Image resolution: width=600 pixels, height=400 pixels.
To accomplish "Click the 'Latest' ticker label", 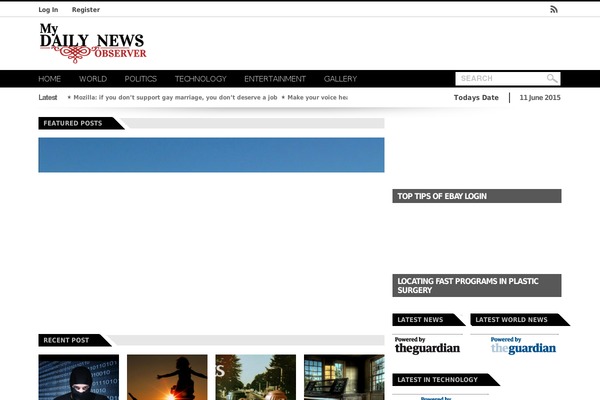I will (48, 98).
